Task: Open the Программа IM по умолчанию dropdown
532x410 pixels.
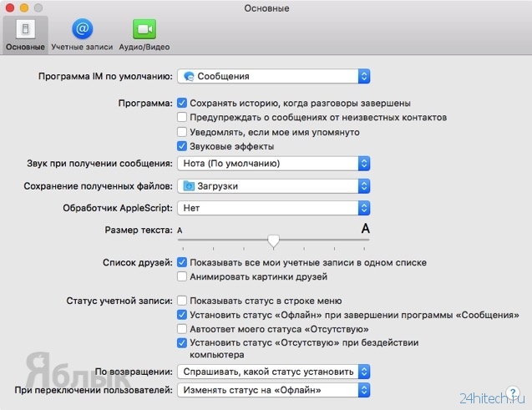Action: pos(273,76)
